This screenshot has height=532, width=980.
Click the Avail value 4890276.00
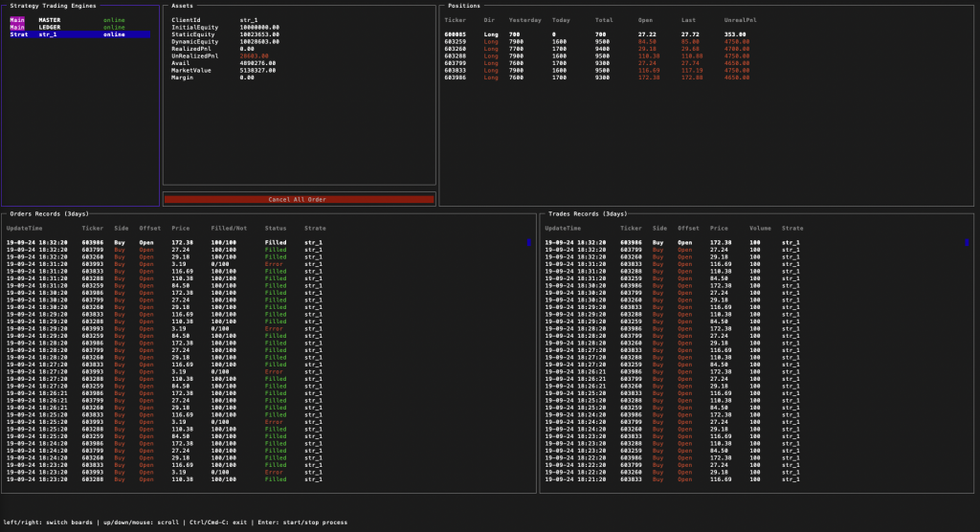pos(257,63)
